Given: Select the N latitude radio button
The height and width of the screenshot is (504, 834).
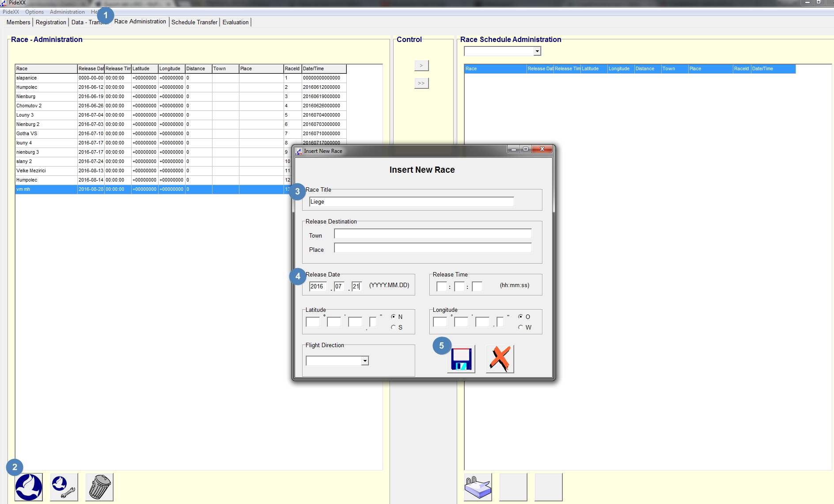Looking at the screenshot, I should click(x=393, y=317).
